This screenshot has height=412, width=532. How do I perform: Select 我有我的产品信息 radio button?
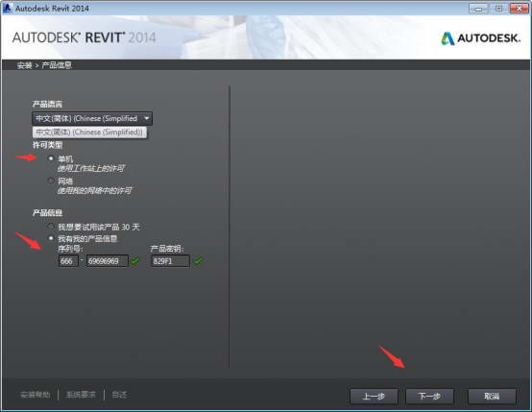coord(51,238)
